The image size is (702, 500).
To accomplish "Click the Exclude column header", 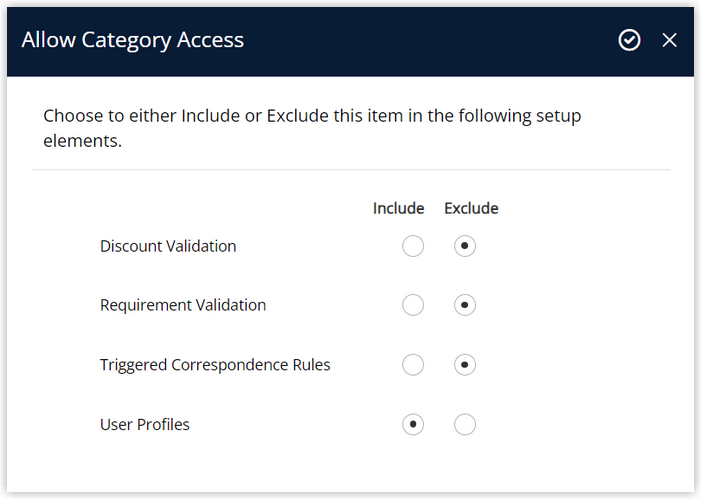I will click(471, 208).
